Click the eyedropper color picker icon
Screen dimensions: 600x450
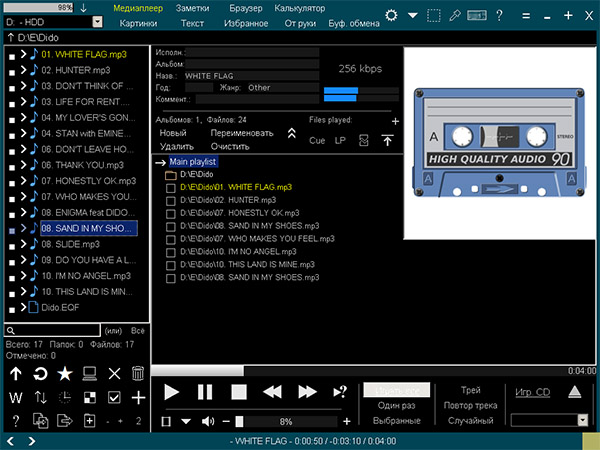456,15
